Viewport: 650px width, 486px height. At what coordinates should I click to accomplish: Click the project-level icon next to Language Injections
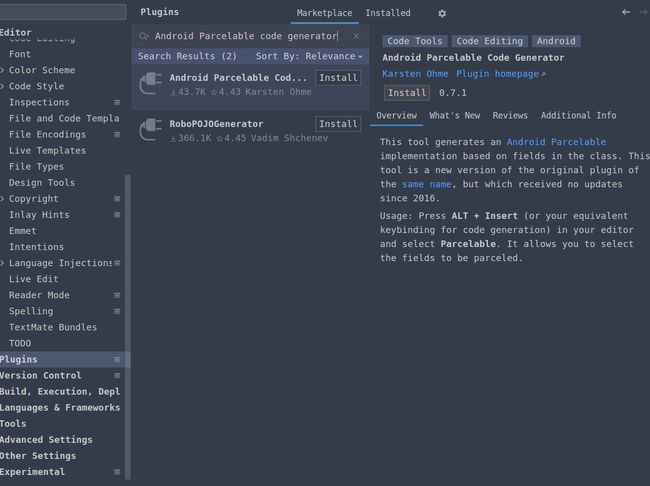[117, 263]
